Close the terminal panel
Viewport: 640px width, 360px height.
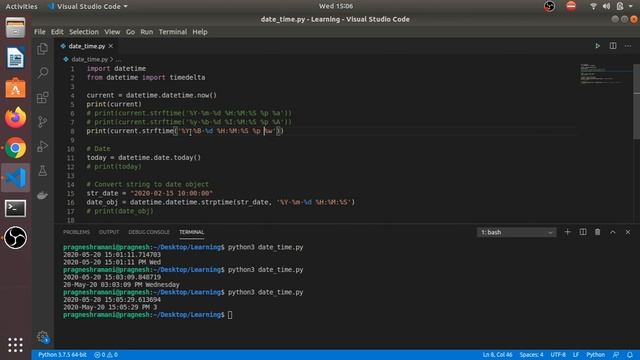[x=628, y=232]
